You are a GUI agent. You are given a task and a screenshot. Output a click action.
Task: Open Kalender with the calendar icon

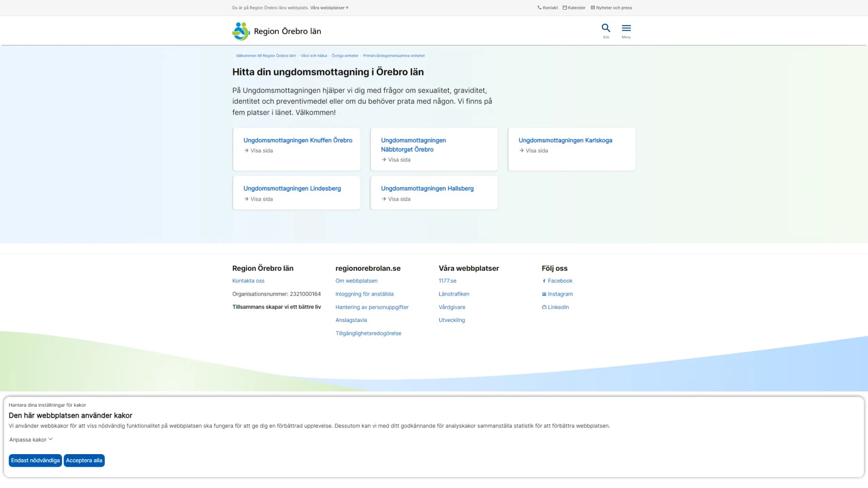[574, 8]
